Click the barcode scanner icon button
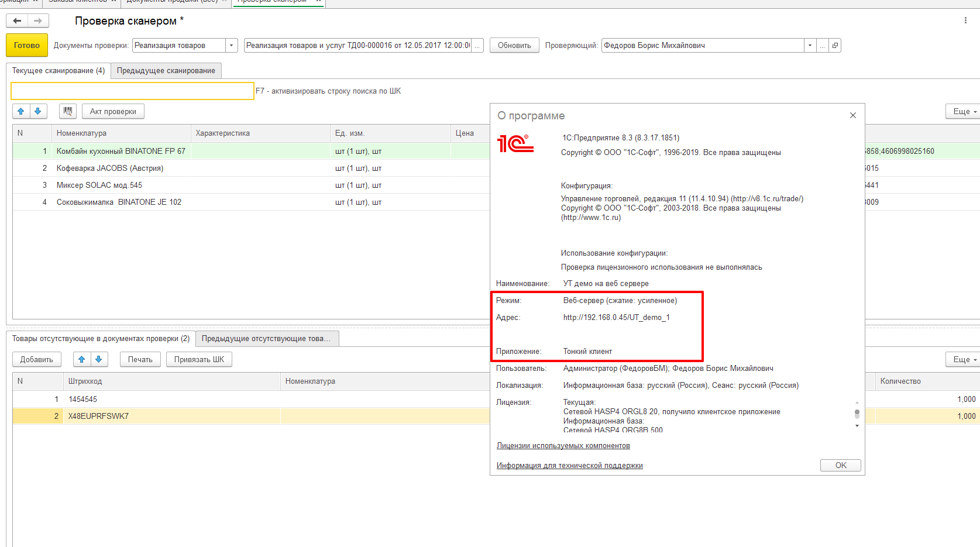980x547 pixels. pyautogui.click(x=68, y=111)
